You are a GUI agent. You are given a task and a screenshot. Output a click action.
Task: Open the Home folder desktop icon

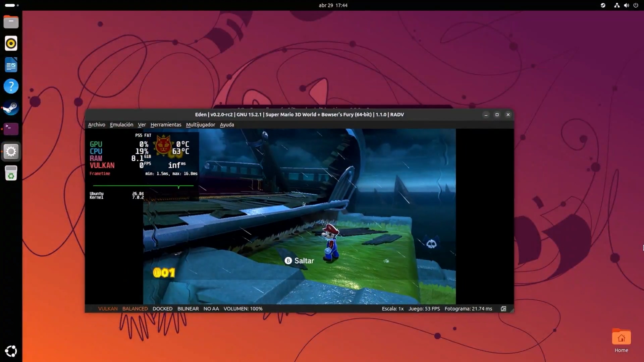(621, 341)
